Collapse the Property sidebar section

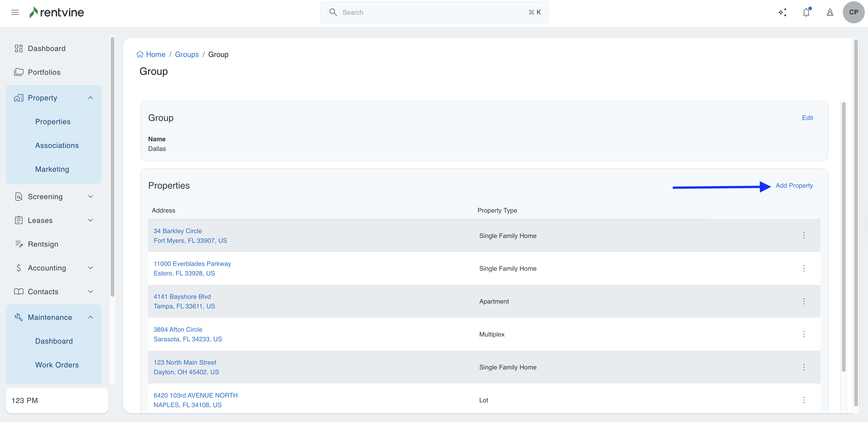[90, 98]
